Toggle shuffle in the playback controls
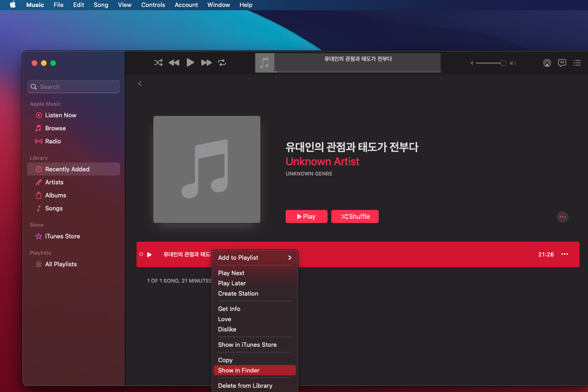588x392 pixels. [158, 62]
